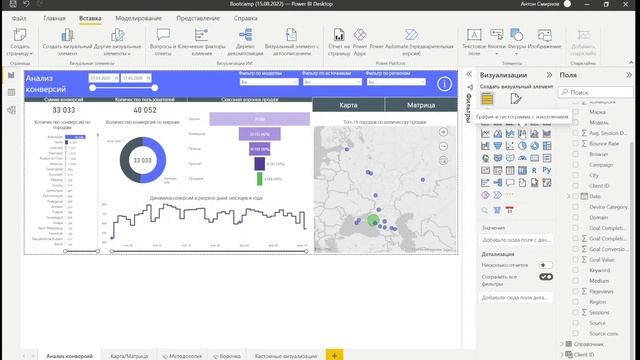This screenshot has height=360, width=640.
Task: Open the Model view in the left sidebar
Action: (11, 110)
